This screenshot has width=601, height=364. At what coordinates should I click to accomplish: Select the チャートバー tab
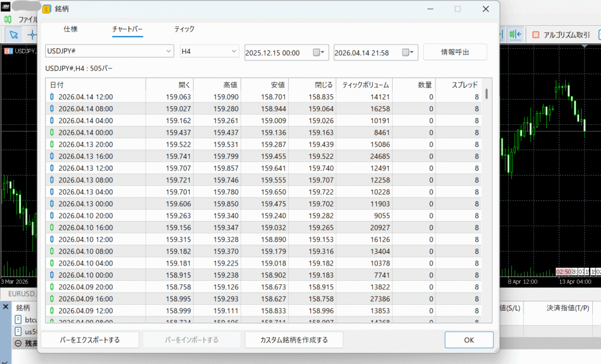[127, 29]
